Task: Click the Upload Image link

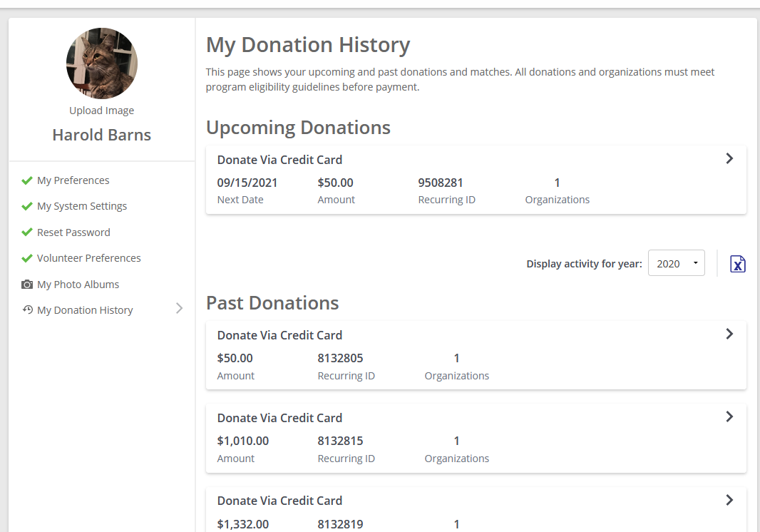Action: 102,111
